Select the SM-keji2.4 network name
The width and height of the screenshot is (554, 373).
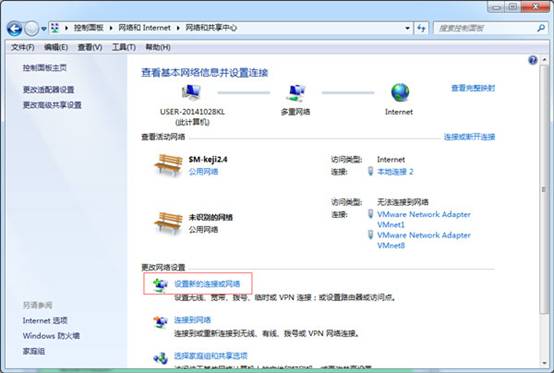click(208, 160)
